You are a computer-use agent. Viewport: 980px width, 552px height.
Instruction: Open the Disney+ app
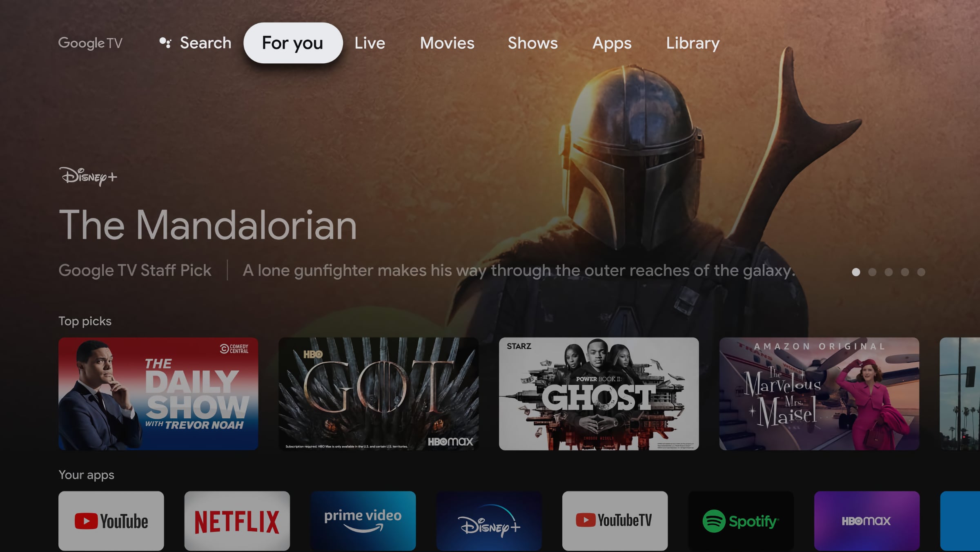[x=489, y=521]
